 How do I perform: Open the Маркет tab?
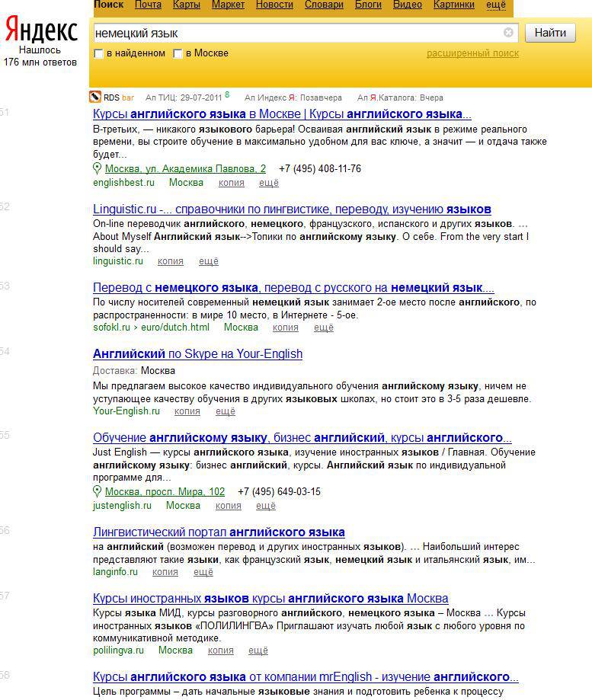click(228, 5)
